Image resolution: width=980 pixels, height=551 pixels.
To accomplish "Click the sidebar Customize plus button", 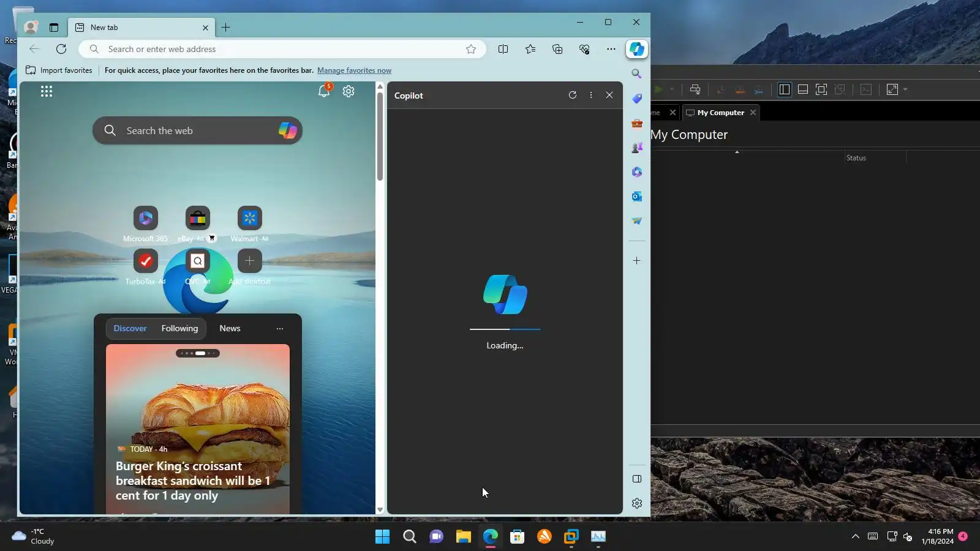I will pos(637,261).
